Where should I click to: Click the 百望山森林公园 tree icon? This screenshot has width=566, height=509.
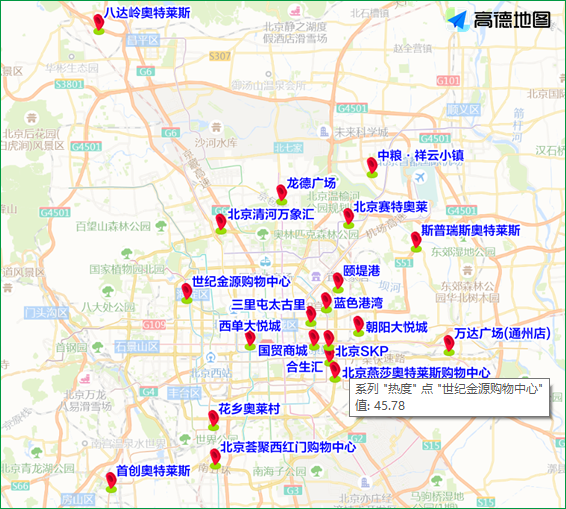click(x=161, y=226)
